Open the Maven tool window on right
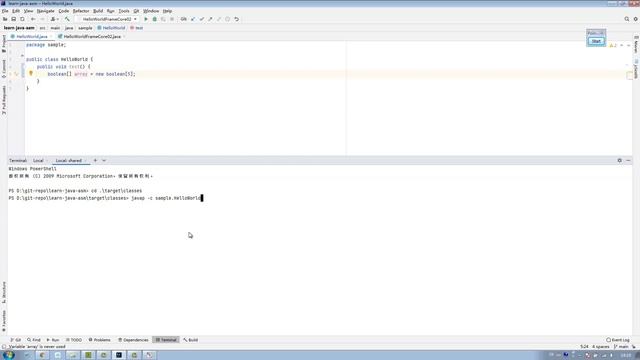 coord(636,44)
